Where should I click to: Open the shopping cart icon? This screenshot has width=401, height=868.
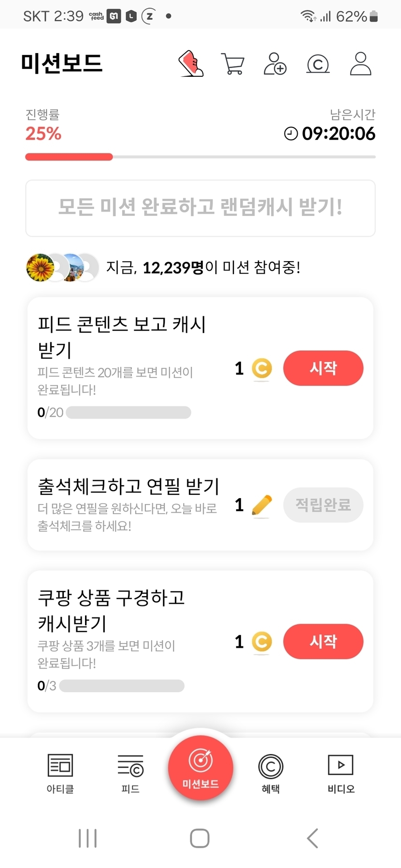click(232, 64)
